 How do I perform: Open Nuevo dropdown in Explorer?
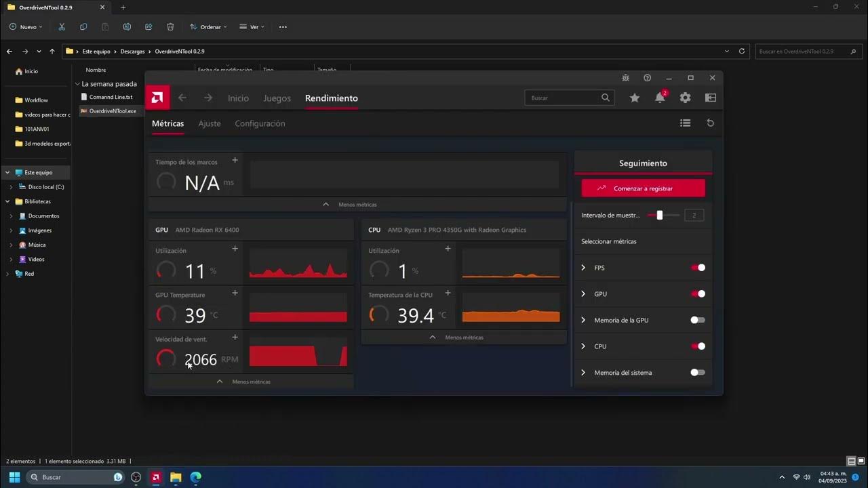tap(26, 26)
